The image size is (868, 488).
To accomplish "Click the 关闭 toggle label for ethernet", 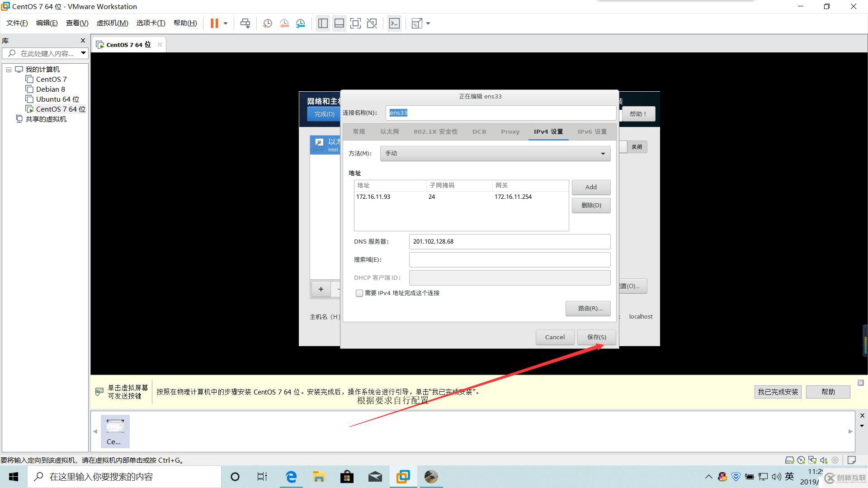I will 637,147.
